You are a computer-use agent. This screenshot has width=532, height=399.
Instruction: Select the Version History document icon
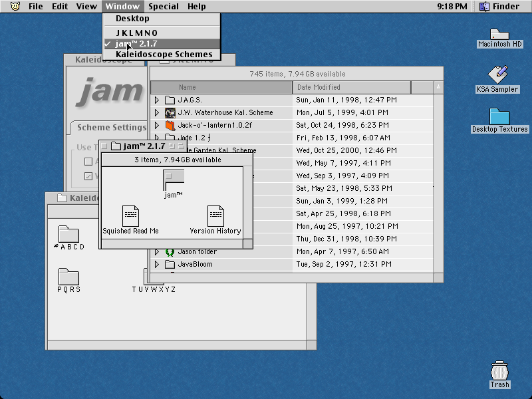tap(215, 215)
